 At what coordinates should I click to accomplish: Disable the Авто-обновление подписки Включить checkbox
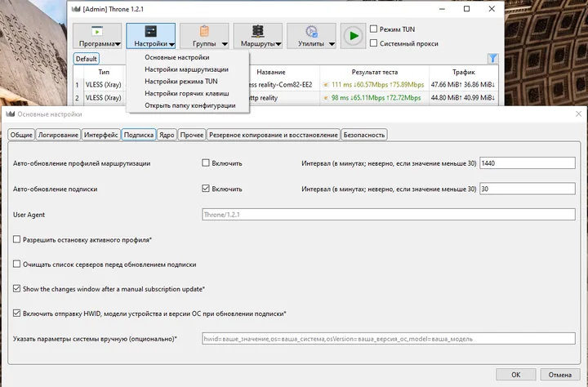pyautogui.click(x=206, y=189)
